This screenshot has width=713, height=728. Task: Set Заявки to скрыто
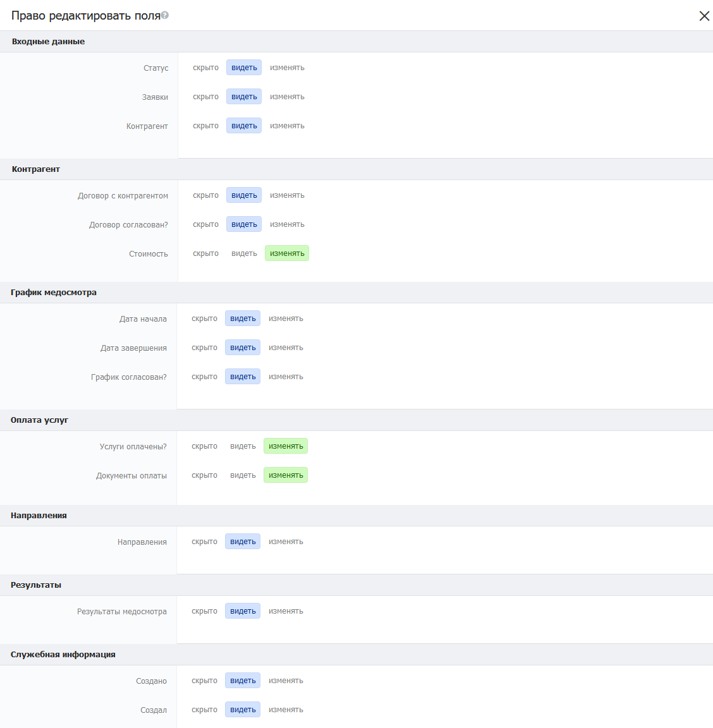pos(206,97)
